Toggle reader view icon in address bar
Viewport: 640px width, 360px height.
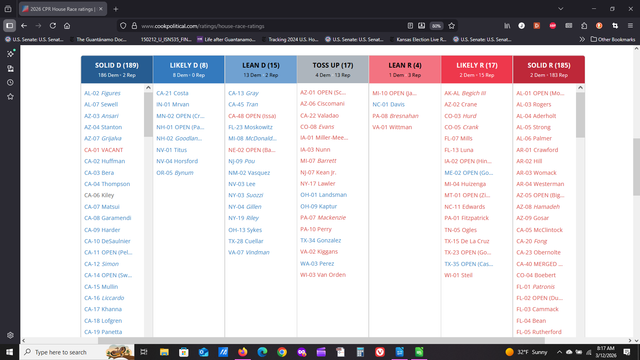click(410, 26)
